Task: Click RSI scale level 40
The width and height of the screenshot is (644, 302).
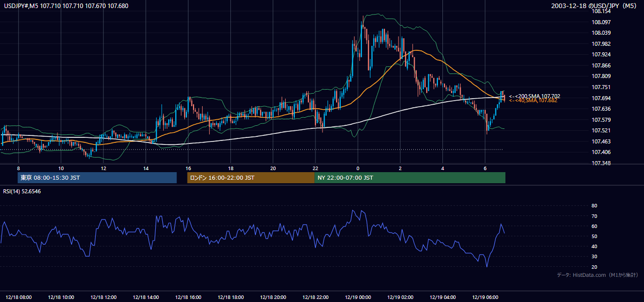Action: (x=595, y=246)
